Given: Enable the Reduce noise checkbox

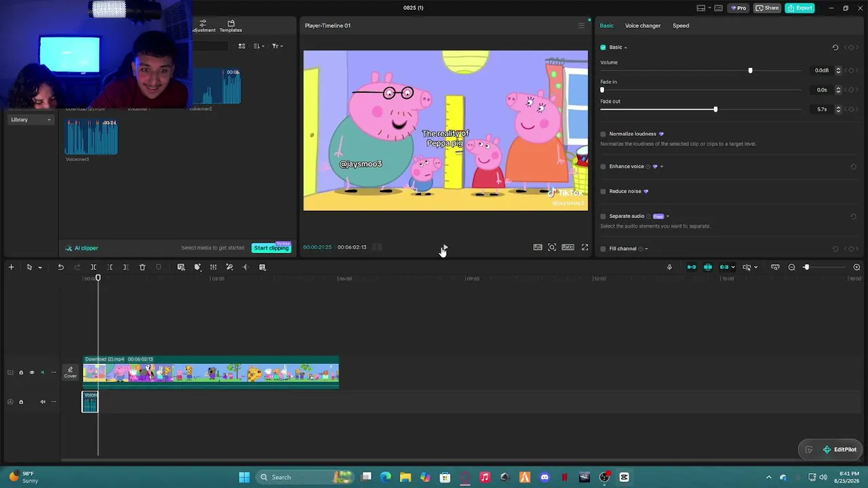Looking at the screenshot, I should pyautogui.click(x=603, y=191).
